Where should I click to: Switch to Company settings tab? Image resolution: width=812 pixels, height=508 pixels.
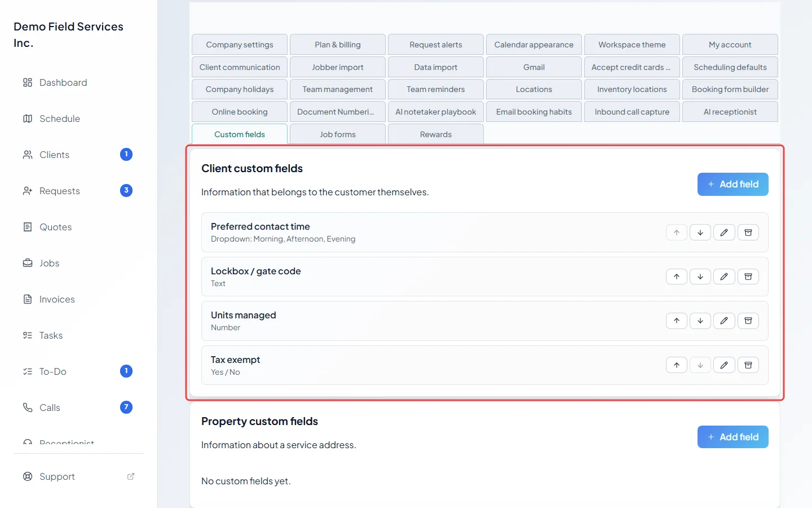coord(240,45)
